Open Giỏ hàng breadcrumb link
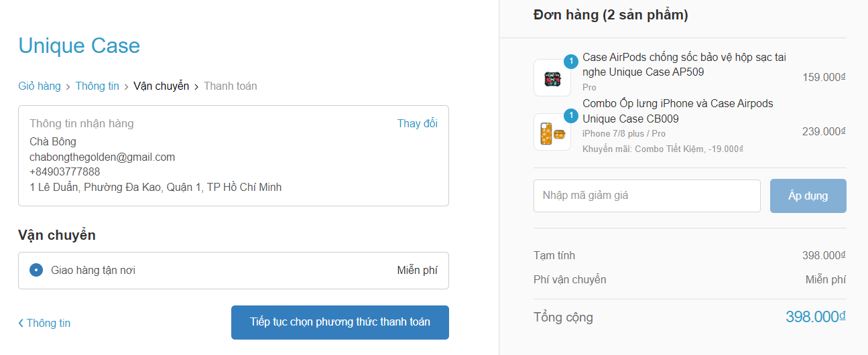Image resolution: width=868 pixels, height=355 pixels. 40,86
